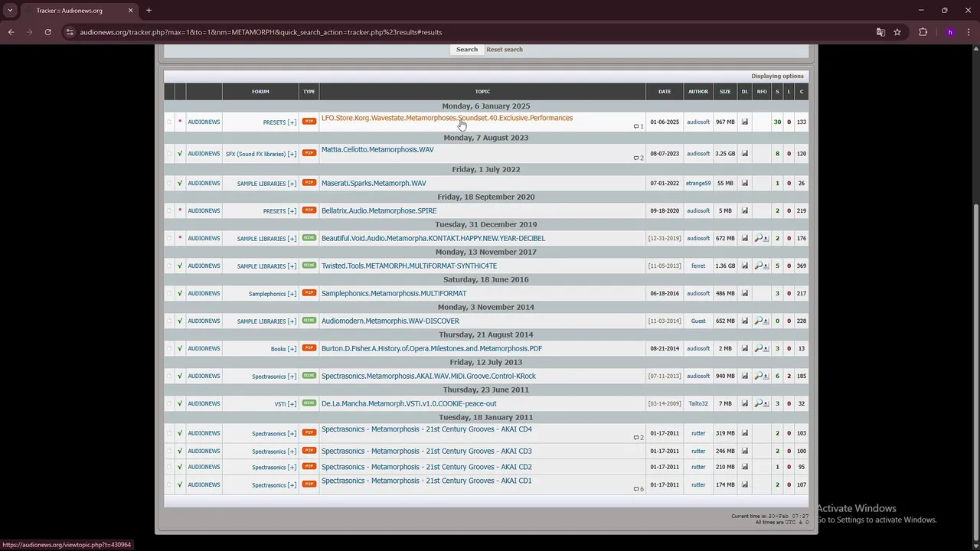The image size is (980, 551).
Task: Open Displaying options
Action: pos(777,76)
